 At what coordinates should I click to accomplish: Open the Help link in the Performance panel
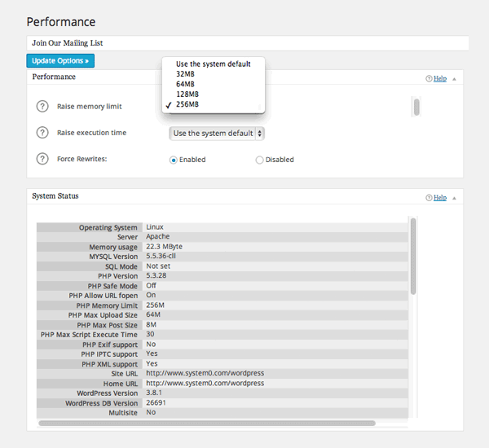point(440,79)
